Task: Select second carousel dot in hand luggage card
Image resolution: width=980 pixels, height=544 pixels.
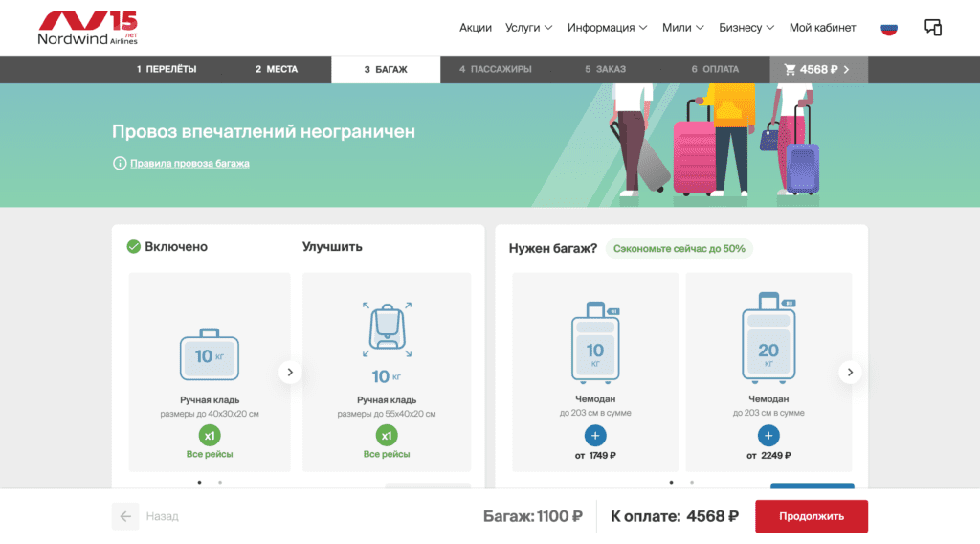Action: tap(220, 482)
